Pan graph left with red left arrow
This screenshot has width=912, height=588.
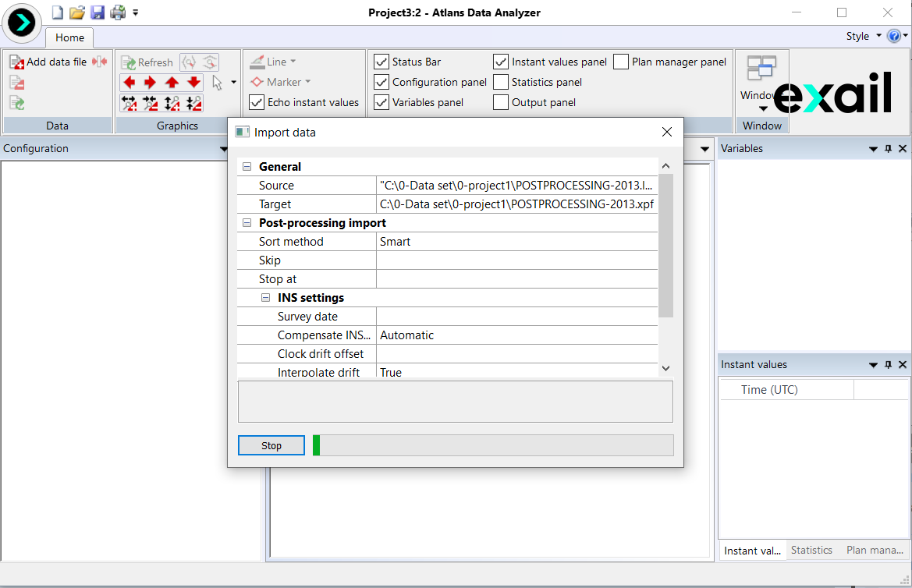[130, 83]
